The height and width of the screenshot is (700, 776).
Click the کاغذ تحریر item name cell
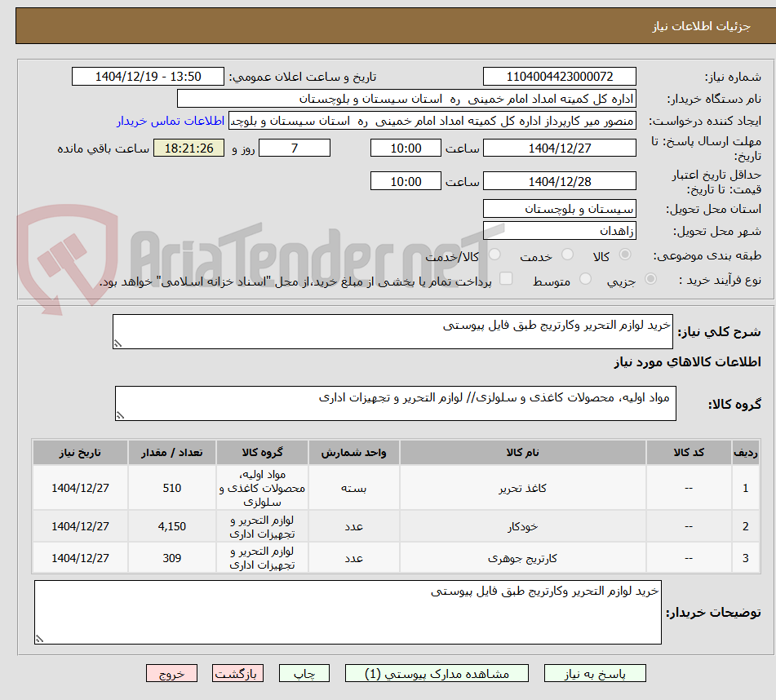(x=522, y=488)
